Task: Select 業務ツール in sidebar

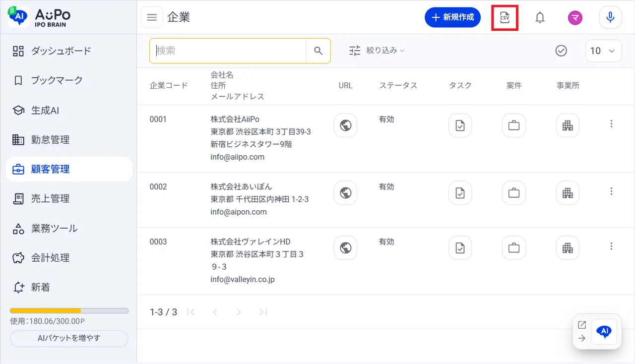Action: [69, 229]
